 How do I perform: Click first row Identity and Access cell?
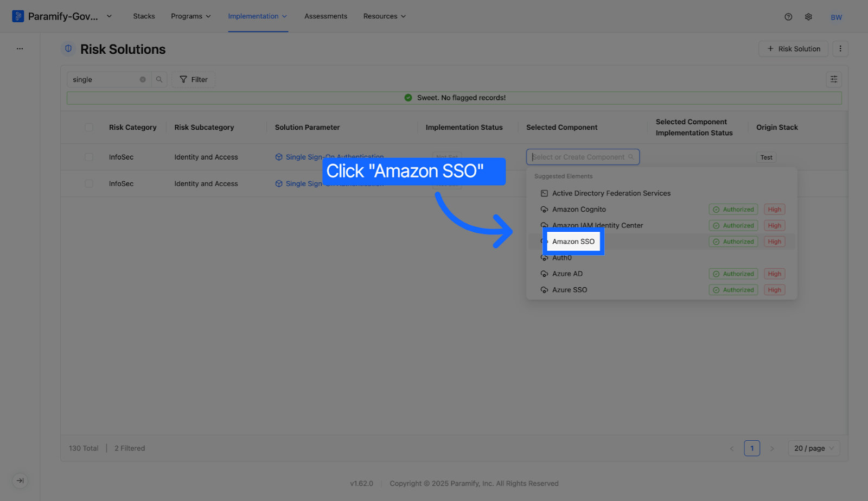point(206,157)
